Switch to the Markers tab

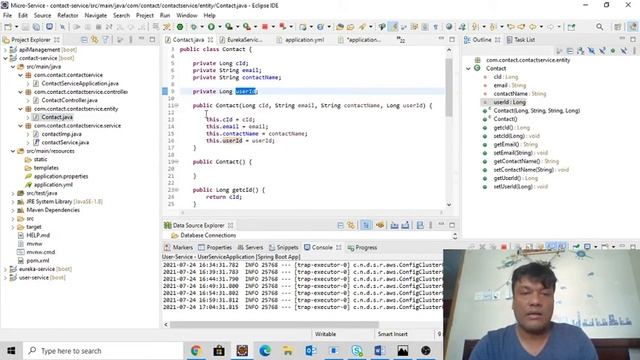[178, 247]
